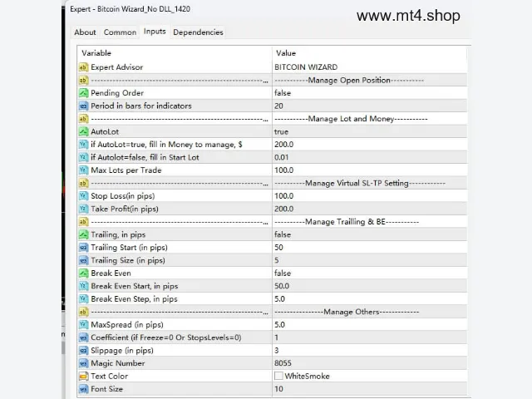Select the Manage Virtual SL-TP Setting row
The width and height of the screenshot is (532, 399).
(273, 183)
